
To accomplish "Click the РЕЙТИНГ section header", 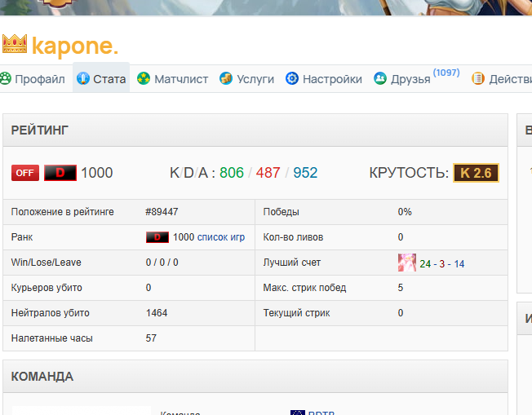I will 255,130.
